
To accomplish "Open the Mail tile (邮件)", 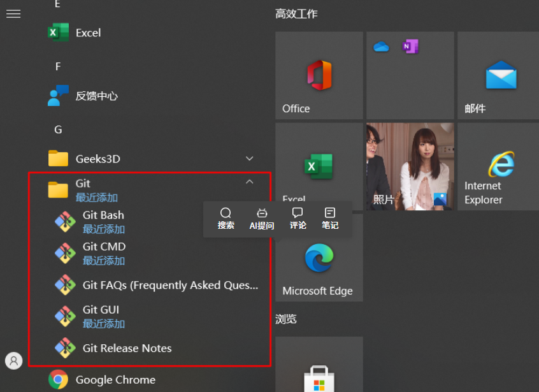I will tap(498, 75).
